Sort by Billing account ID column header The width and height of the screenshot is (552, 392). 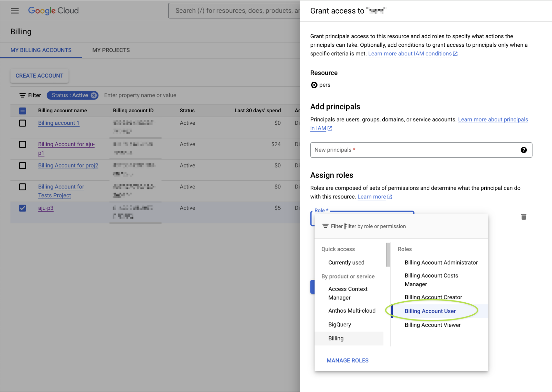coord(133,111)
